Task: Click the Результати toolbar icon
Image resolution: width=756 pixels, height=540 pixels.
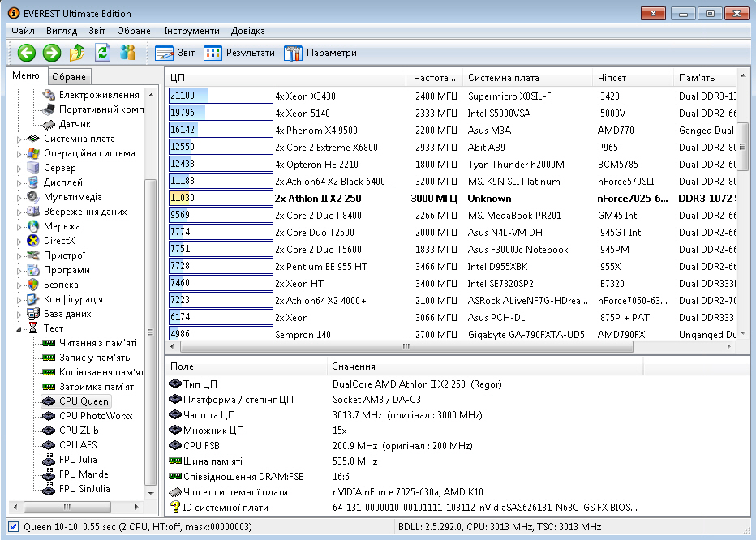Action: point(213,53)
